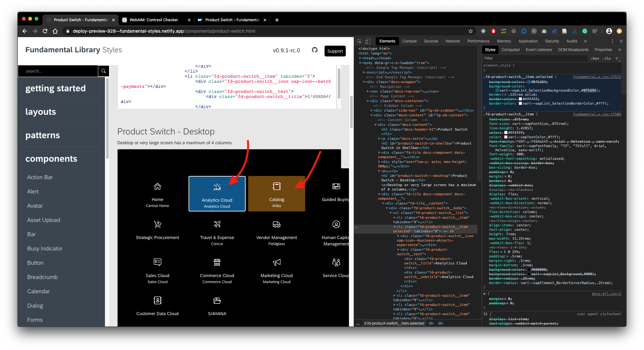Screen dimensions: 644x350
Task: Click the sidebar search magnifier icon
Action: 103,71
